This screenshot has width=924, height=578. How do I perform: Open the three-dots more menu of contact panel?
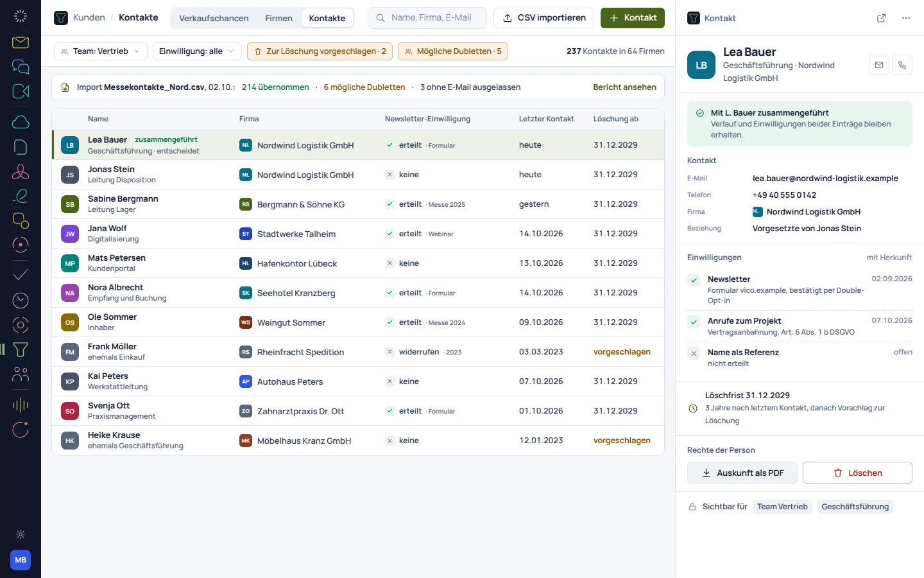906,18
